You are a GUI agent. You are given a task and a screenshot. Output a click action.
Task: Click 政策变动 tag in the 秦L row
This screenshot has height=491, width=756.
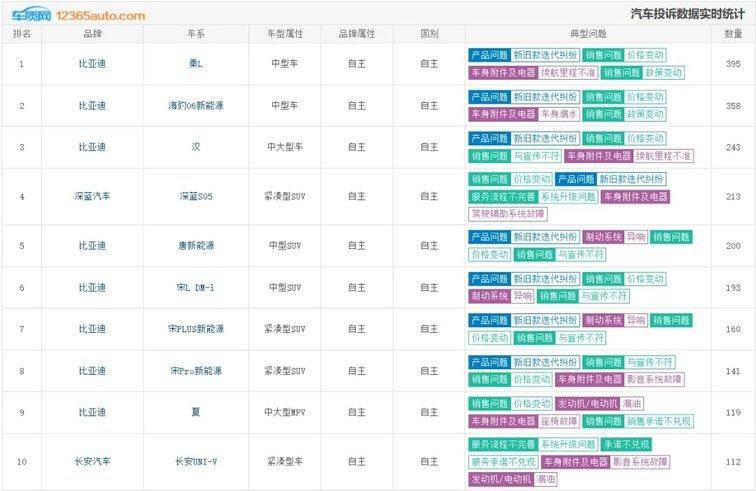click(663, 73)
